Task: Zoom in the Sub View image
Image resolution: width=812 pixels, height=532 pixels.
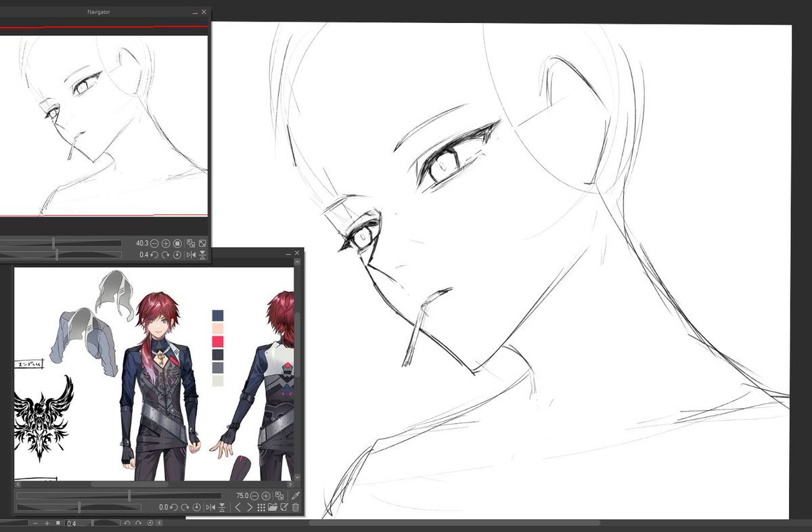Action: [x=266, y=496]
